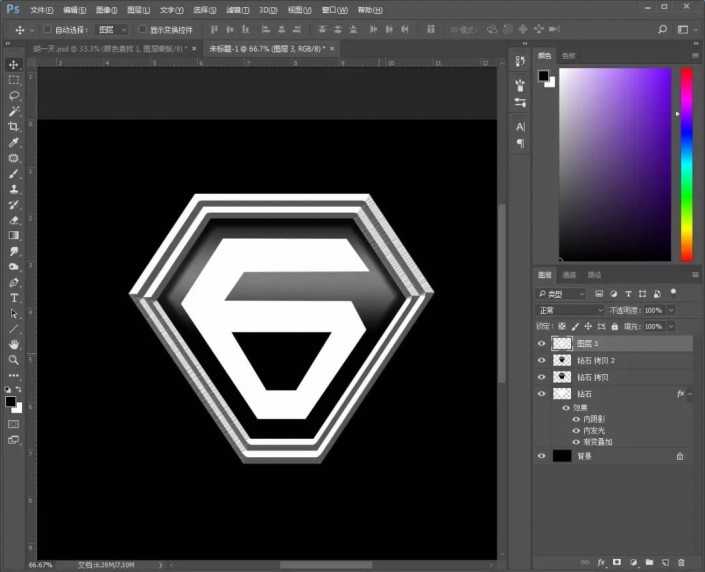
Task: Select the Eyedropper tool
Action: tap(14, 143)
